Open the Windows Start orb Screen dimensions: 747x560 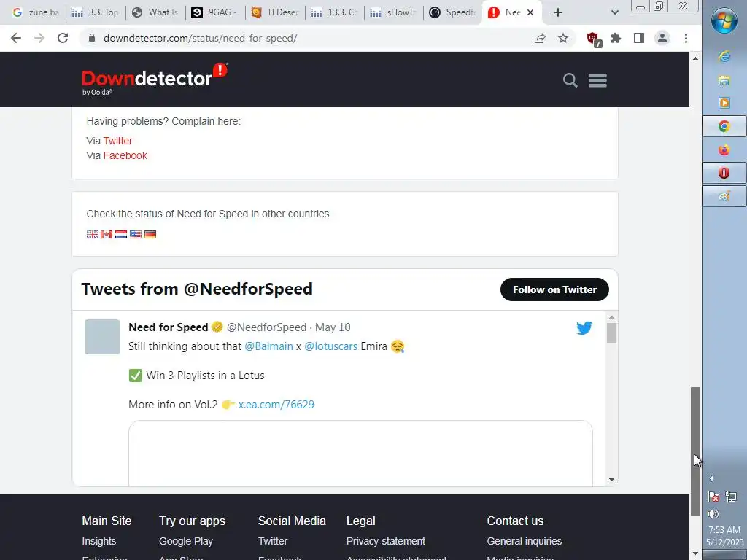pos(724,20)
